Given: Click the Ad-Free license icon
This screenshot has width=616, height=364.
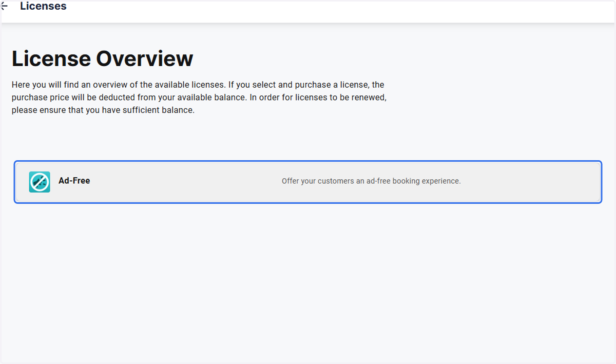Looking at the screenshot, I should [40, 182].
